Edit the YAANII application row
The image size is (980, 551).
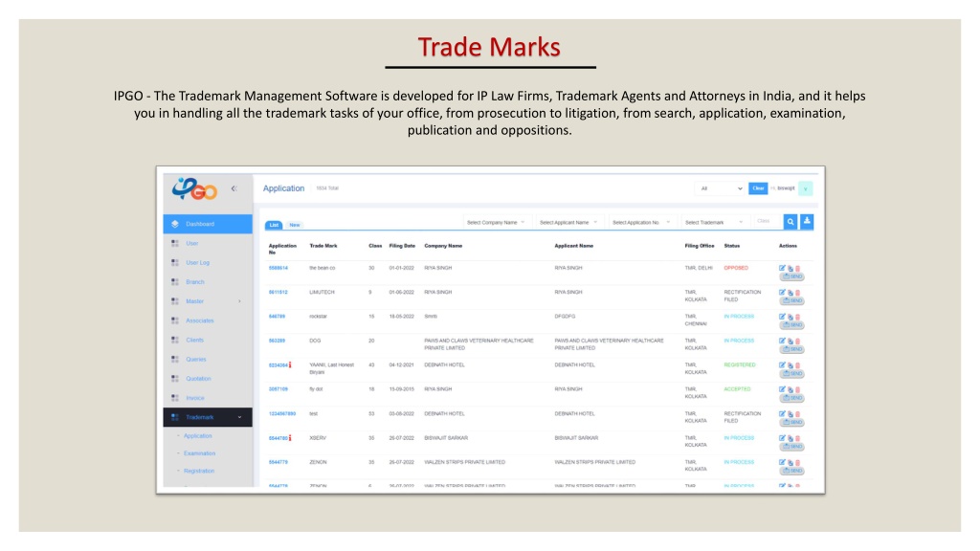(x=782, y=364)
